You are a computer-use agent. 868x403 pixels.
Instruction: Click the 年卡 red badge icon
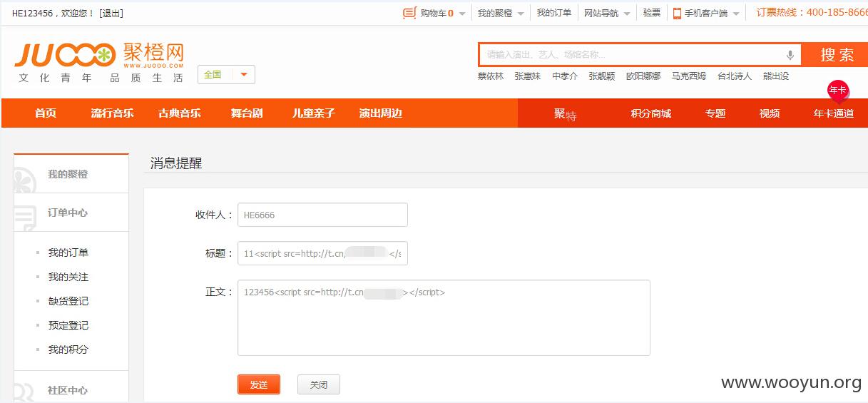coord(837,91)
